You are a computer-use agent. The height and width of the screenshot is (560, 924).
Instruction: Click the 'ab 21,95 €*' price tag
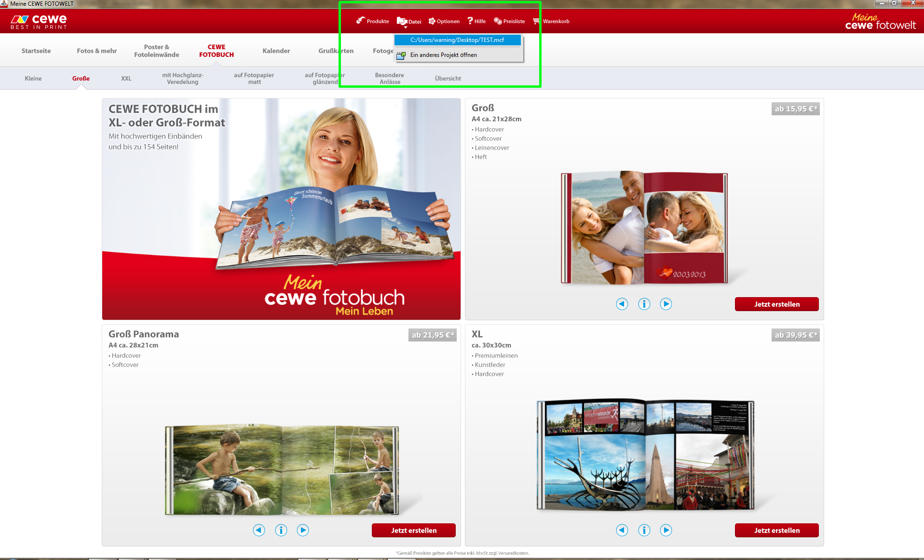pyautogui.click(x=433, y=335)
